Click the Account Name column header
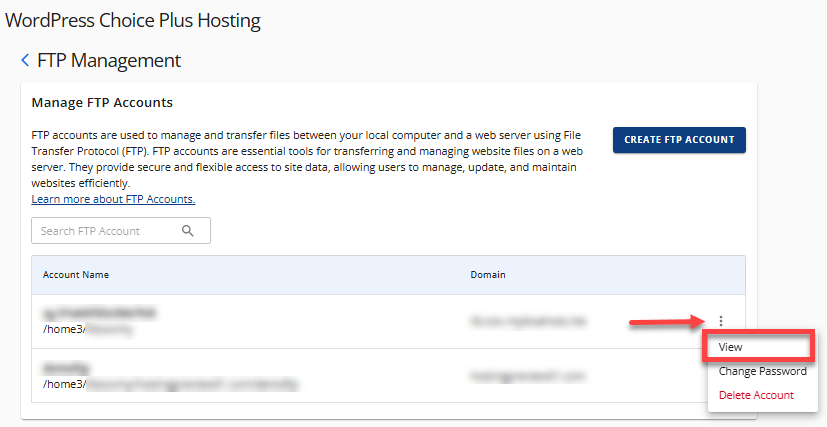This screenshot has height=427, width=827. coord(76,274)
